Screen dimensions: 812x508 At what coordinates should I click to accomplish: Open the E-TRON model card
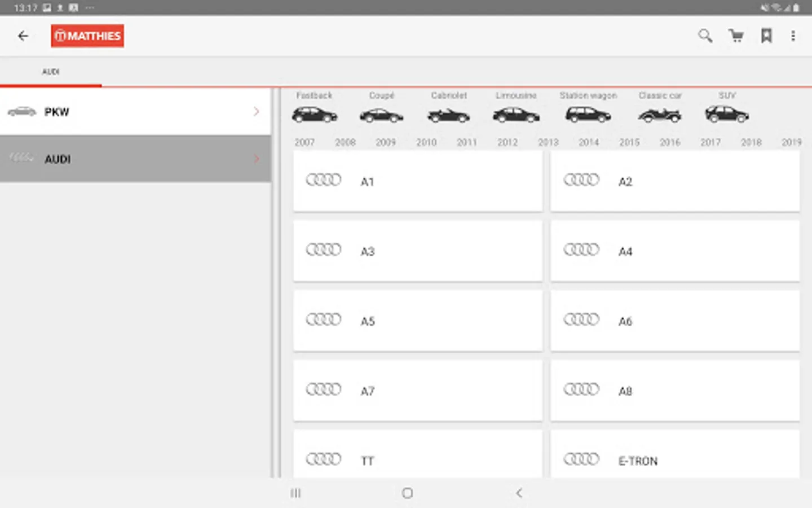tap(675, 454)
